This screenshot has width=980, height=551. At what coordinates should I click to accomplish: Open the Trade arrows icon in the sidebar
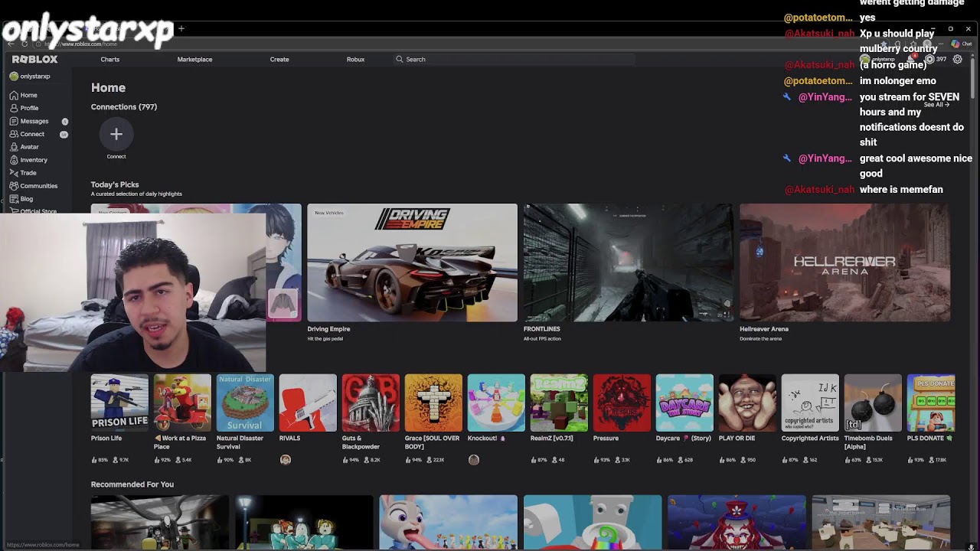pyautogui.click(x=14, y=173)
